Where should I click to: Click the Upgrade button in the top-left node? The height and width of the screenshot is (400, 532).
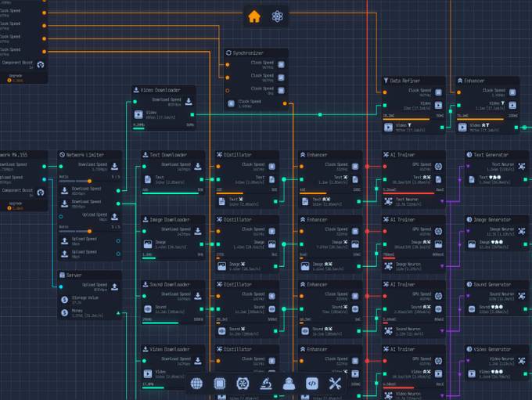(16, 78)
